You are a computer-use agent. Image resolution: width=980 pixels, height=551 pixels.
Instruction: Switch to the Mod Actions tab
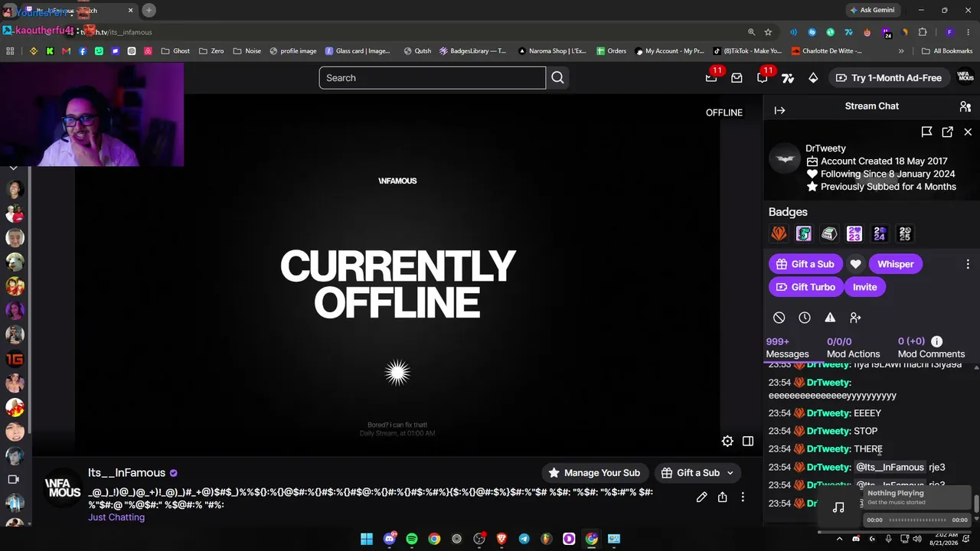pos(853,347)
